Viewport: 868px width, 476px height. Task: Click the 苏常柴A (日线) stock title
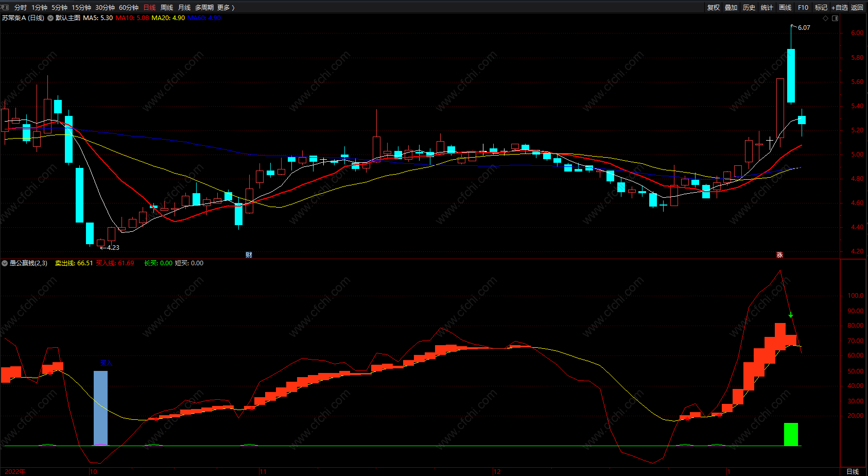coord(23,18)
